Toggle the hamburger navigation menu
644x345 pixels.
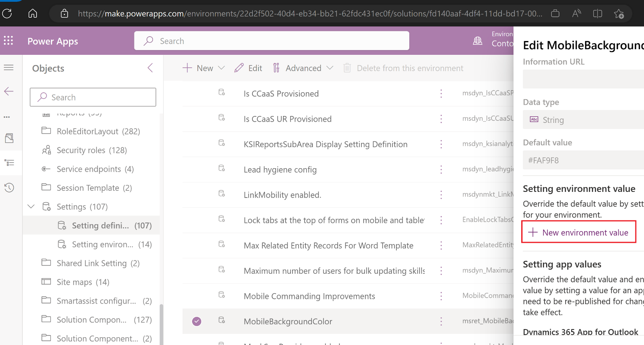click(x=9, y=68)
